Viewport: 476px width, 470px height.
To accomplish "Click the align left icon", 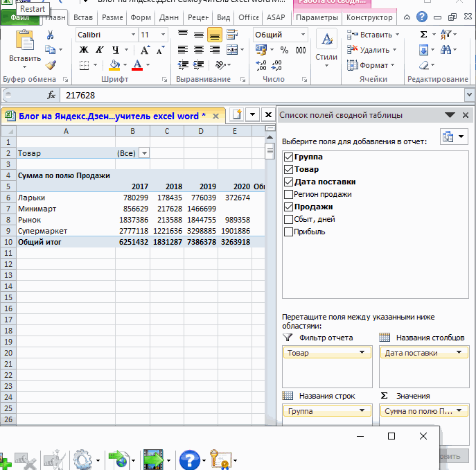I will pos(183,49).
